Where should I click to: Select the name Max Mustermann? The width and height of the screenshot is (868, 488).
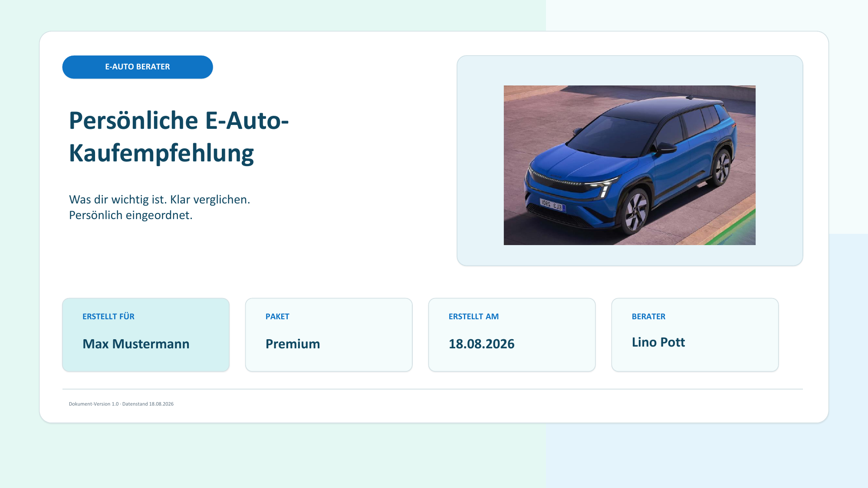[x=136, y=344]
